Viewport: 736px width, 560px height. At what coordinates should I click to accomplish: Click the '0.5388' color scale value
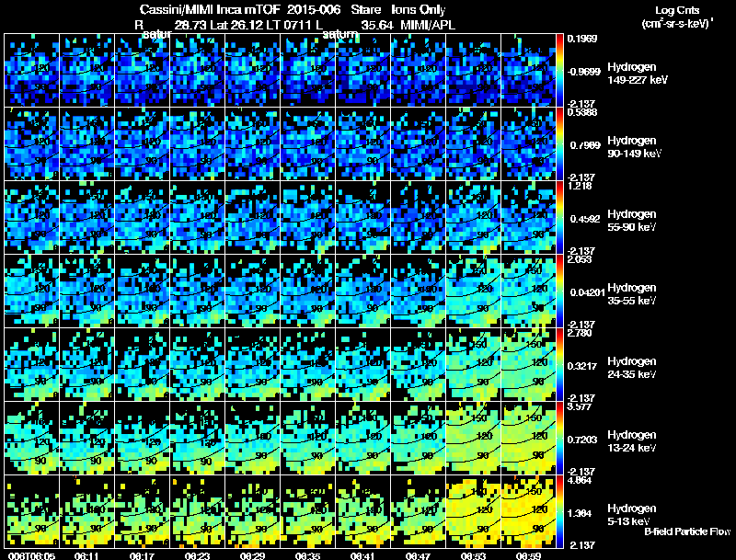(x=582, y=112)
